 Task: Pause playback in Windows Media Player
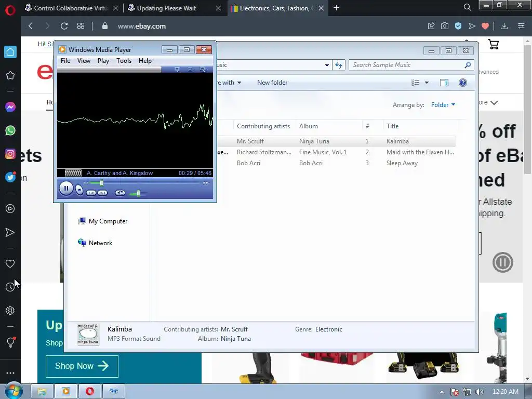66,188
